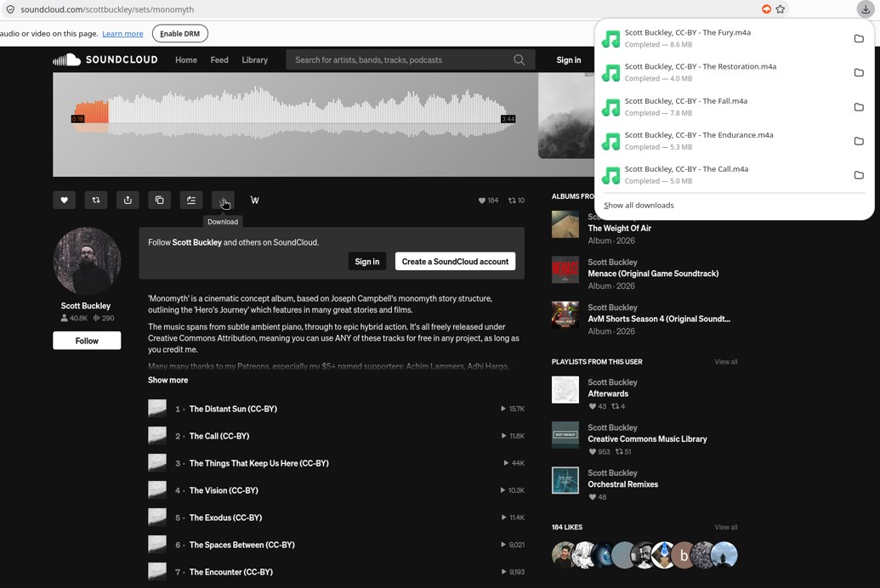
Task: View all playlists from this user
Action: click(725, 362)
